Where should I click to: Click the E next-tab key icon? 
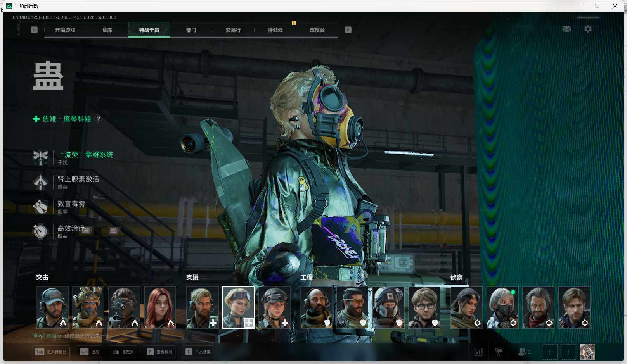pyautogui.click(x=348, y=30)
